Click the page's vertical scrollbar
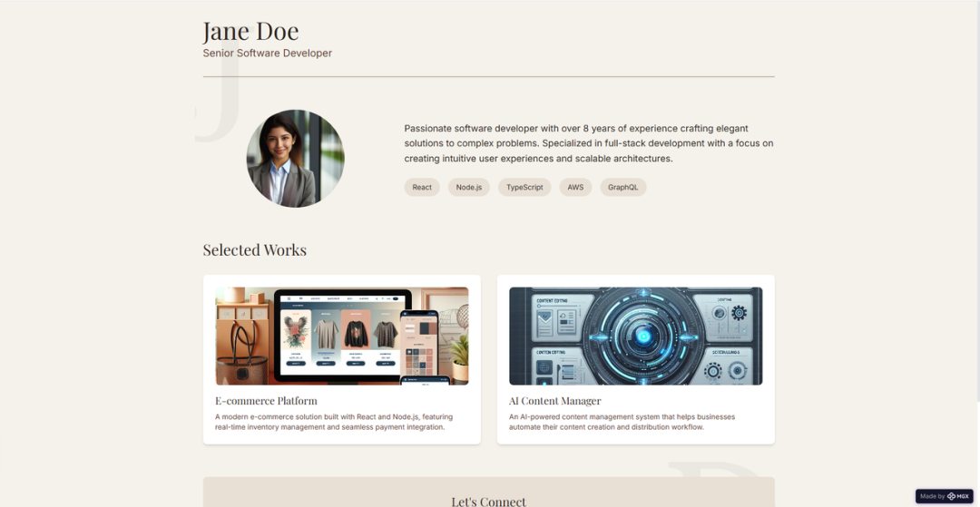980x507 pixels. pyautogui.click(x=977, y=203)
